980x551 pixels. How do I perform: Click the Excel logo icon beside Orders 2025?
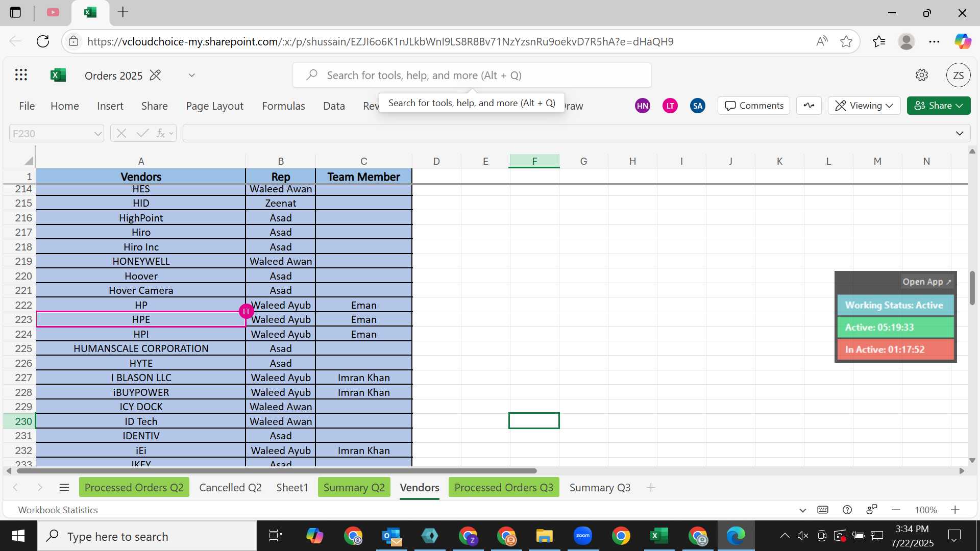(x=58, y=75)
